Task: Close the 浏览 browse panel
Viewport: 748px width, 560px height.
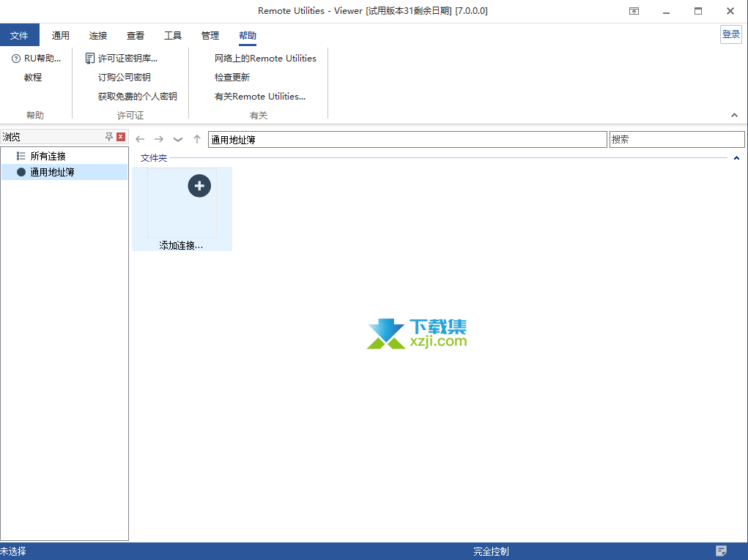Action: [121, 137]
